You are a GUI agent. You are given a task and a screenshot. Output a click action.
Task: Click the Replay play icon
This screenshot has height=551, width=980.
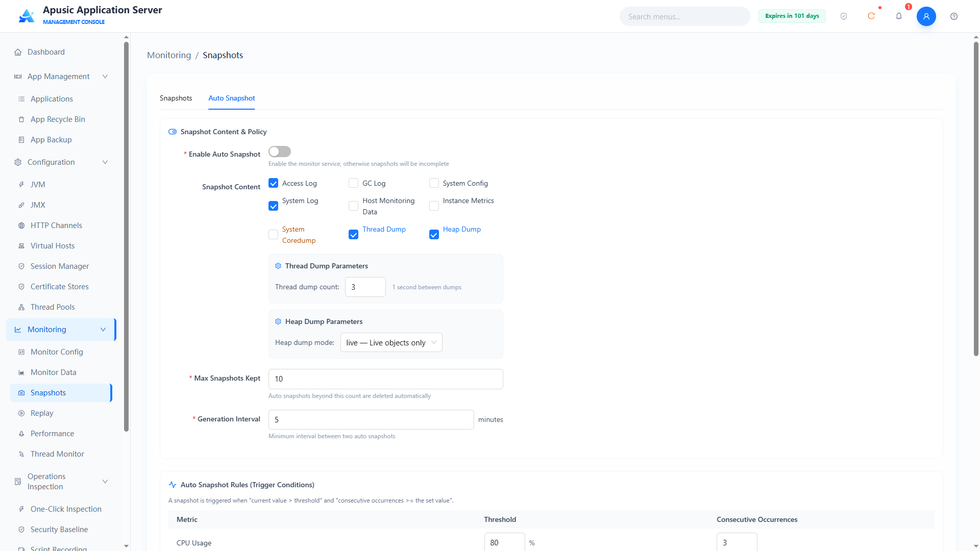(21, 413)
